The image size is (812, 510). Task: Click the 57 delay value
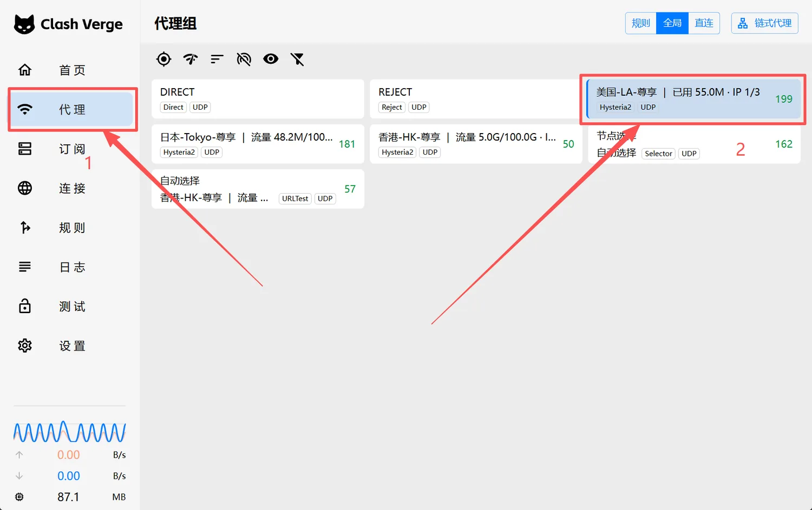coord(350,189)
